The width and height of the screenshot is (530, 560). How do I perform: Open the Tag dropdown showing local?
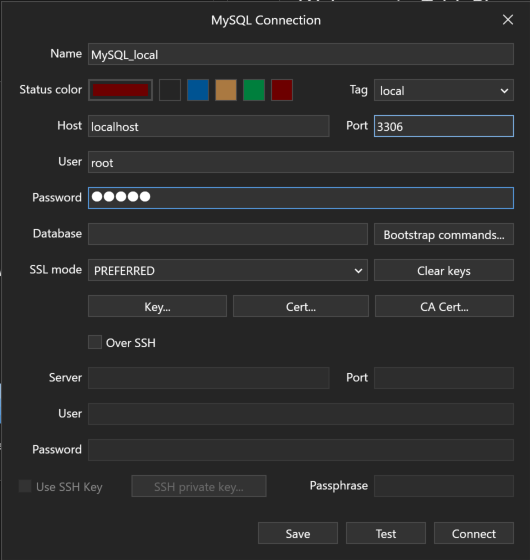(x=444, y=90)
